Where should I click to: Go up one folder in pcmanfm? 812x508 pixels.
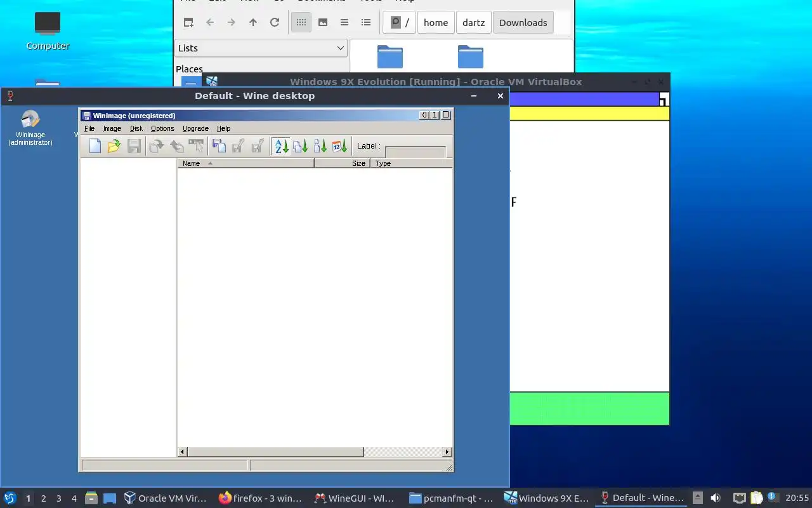point(253,22)
